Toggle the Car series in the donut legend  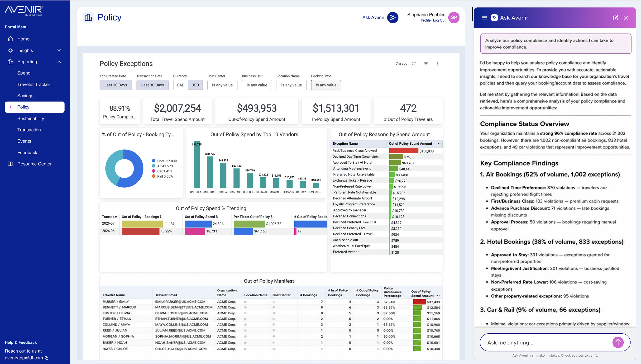[x=162, y=171]
